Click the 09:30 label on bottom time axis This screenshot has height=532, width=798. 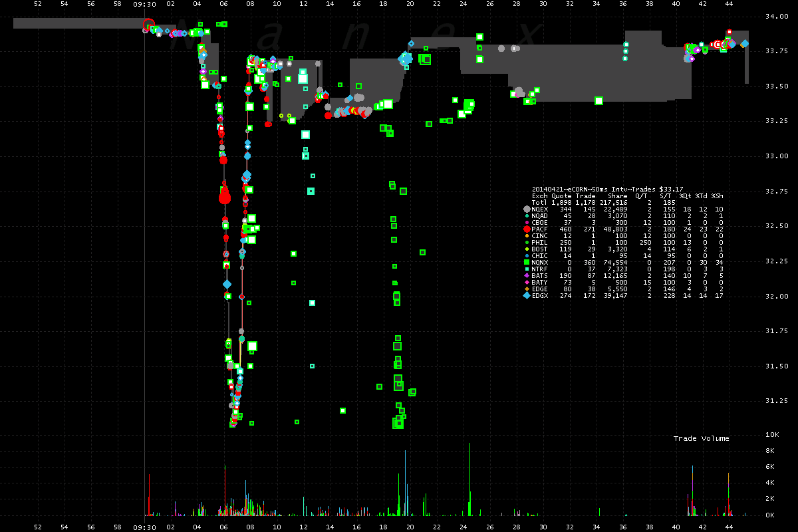[144, 527]
